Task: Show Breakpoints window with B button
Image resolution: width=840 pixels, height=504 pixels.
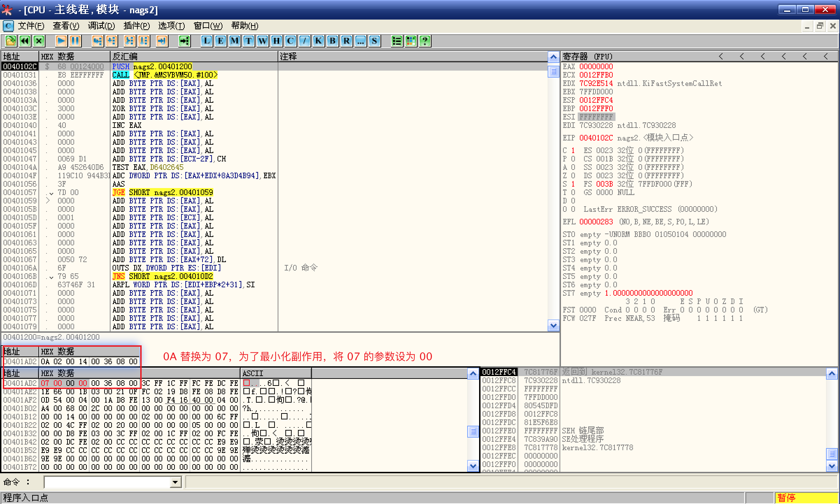Action: tap(333, 41)
